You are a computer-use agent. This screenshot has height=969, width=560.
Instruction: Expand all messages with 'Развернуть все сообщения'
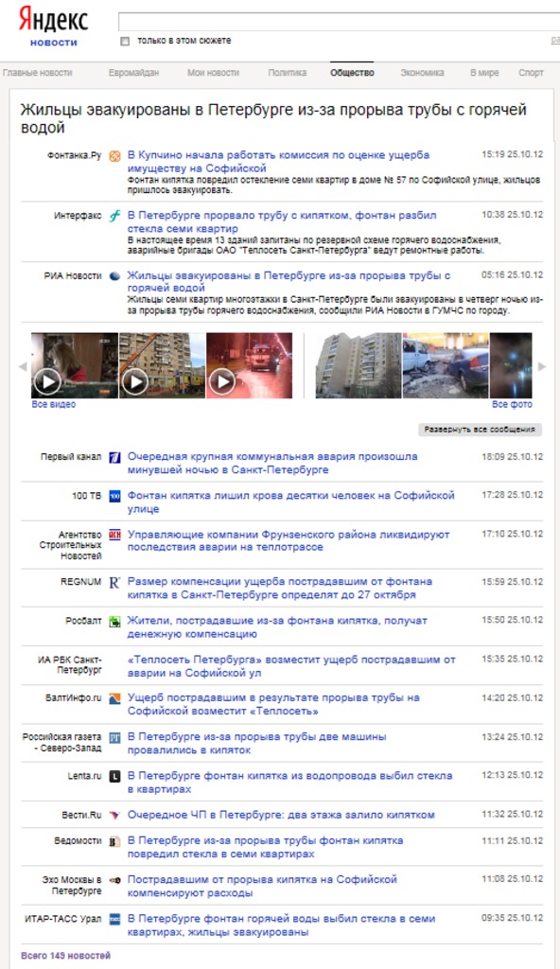[480, 430]
